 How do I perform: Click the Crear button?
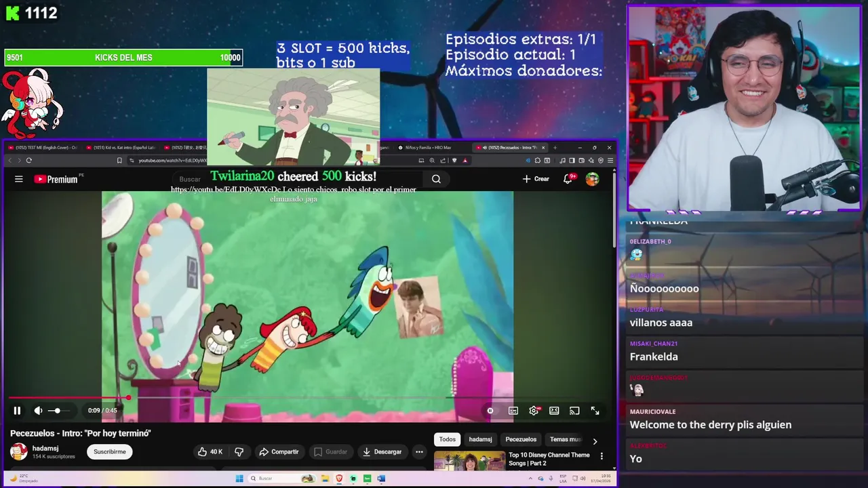click(x=536, y=179)
